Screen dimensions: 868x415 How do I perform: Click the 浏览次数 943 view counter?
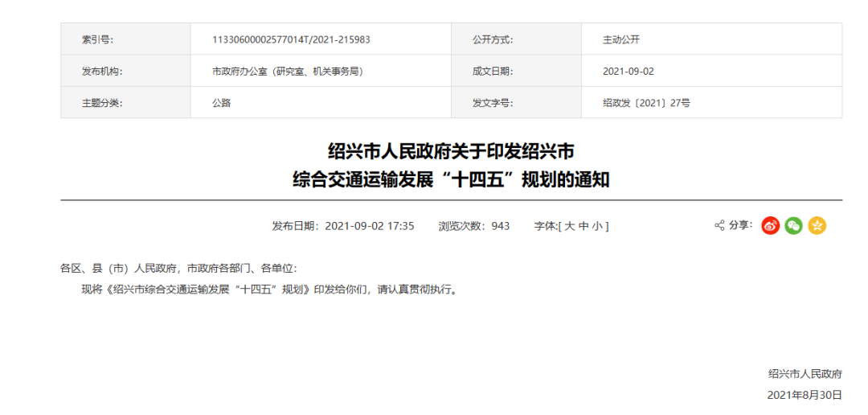473,226
